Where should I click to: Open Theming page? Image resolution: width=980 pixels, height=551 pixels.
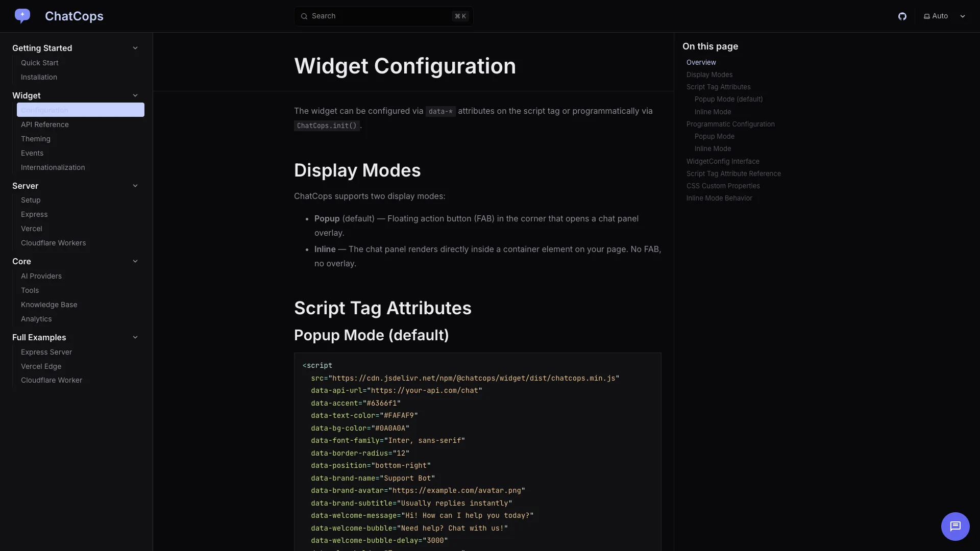36,139
